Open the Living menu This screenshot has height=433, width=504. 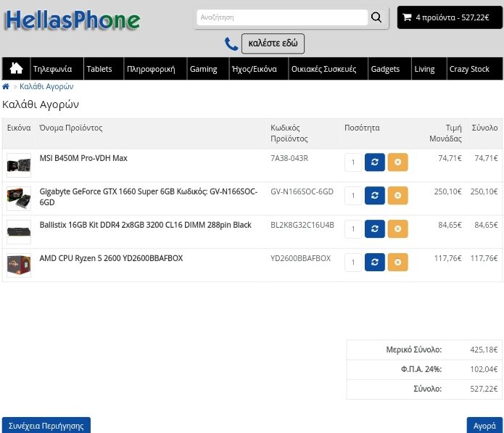click(429, 69)
